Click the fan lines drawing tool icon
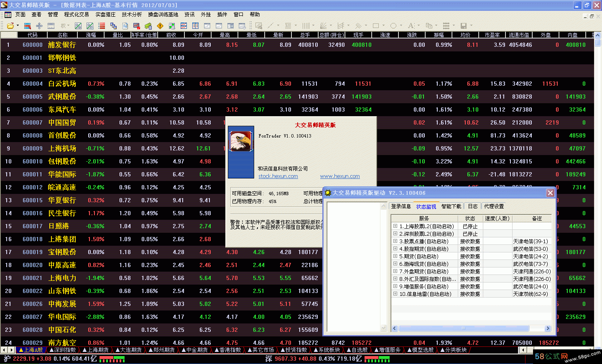The height and width of the screenshot is (364, 602). coord(323,25)
